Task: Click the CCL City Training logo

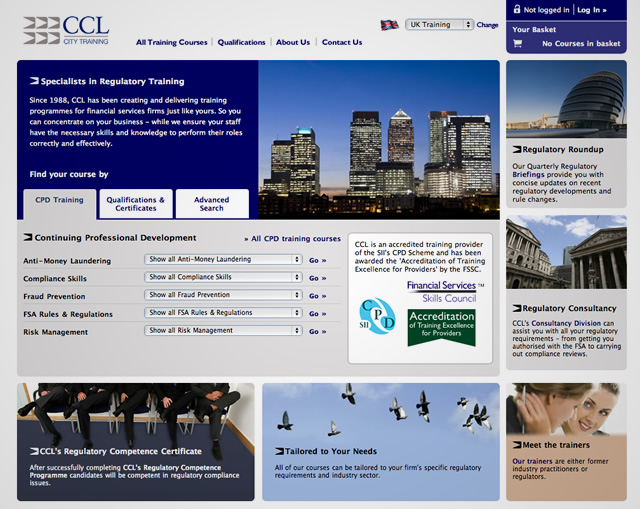Action: [x=66, y=30]
